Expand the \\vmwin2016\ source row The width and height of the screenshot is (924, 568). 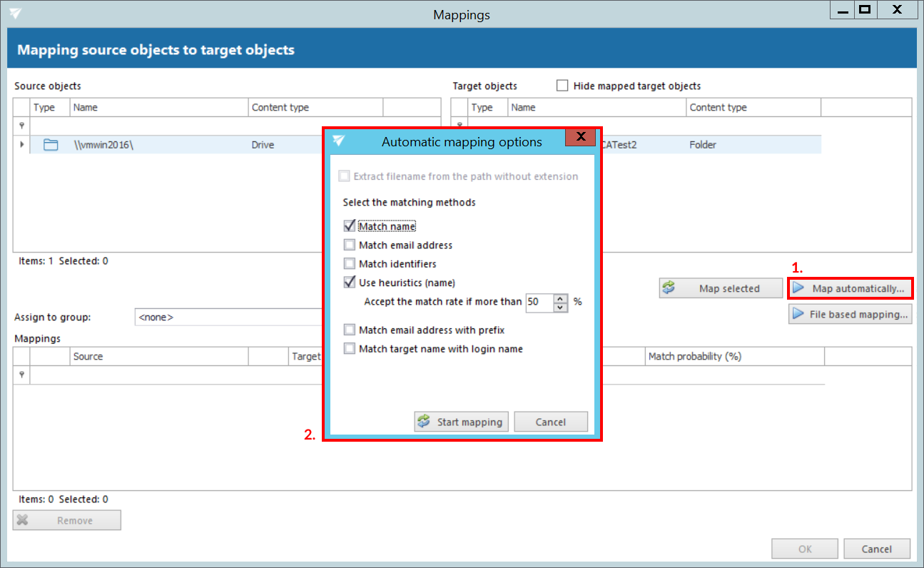tap(21, 145)
